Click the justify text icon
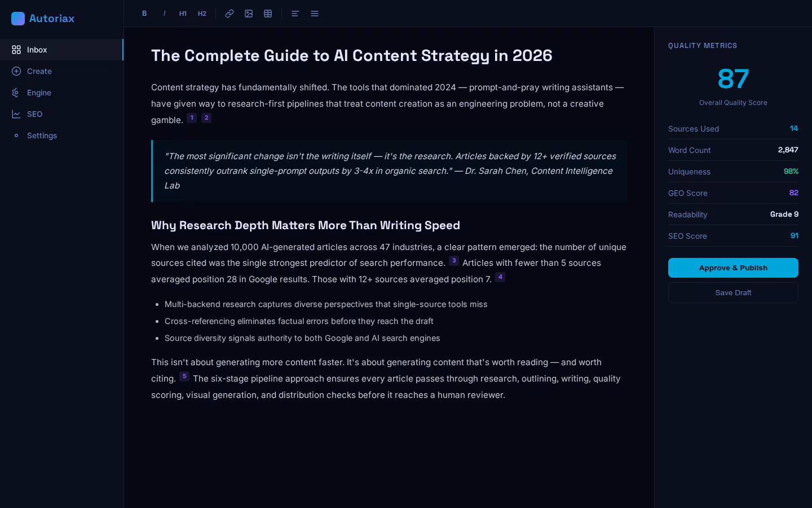Screen dimensions: 812x508 (315, 14)
